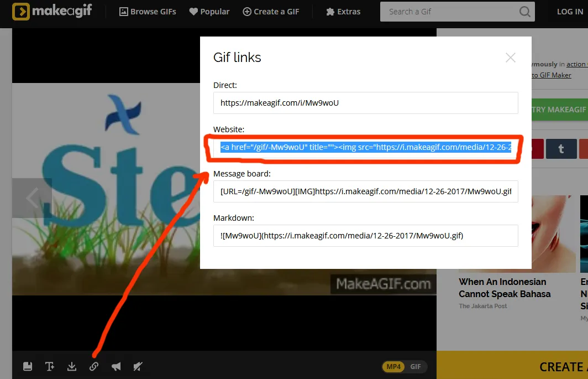
Task: Share on Tumblr
Action: pyautogui.click(x=561, y=149)
